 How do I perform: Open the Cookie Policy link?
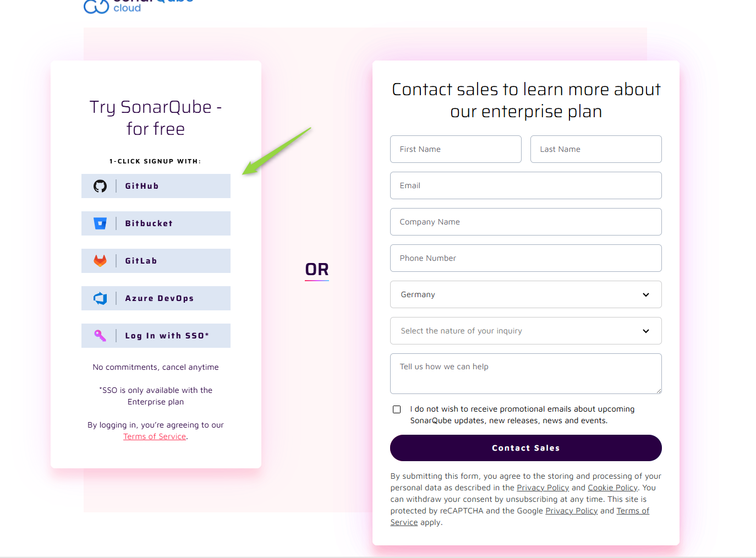(x=612, y=488)
